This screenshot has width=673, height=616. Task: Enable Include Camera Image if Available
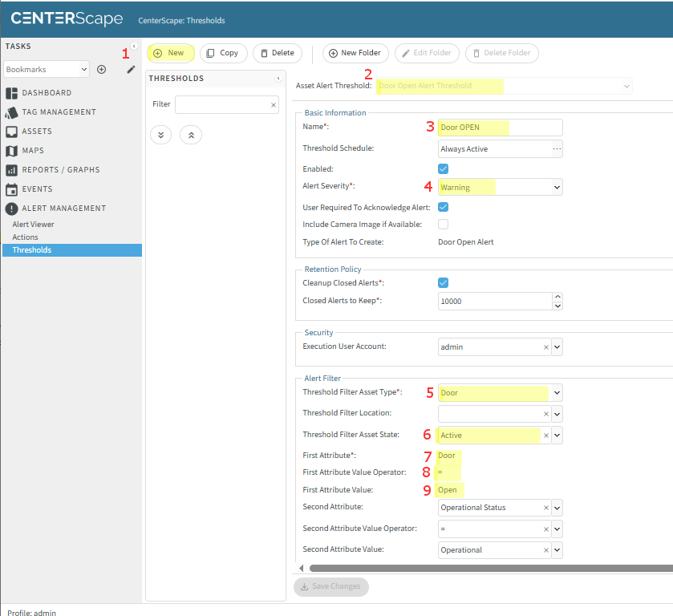click(443, 224)
